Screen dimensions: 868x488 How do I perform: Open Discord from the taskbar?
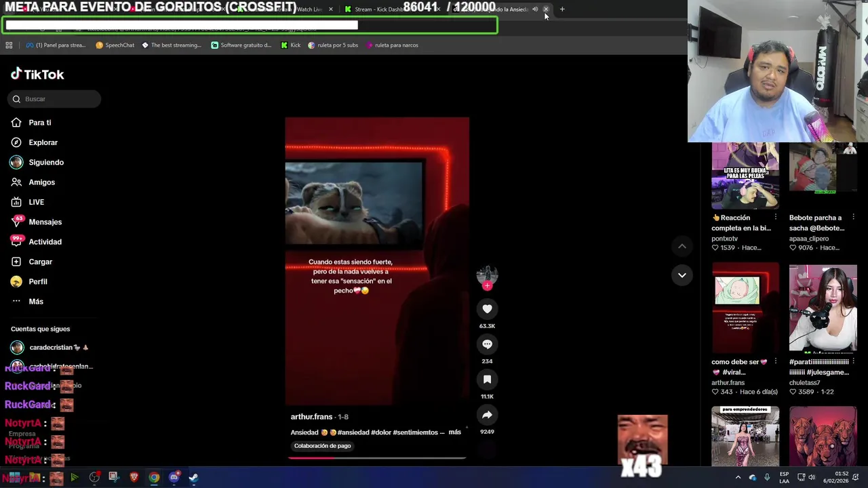coord(174,478)
